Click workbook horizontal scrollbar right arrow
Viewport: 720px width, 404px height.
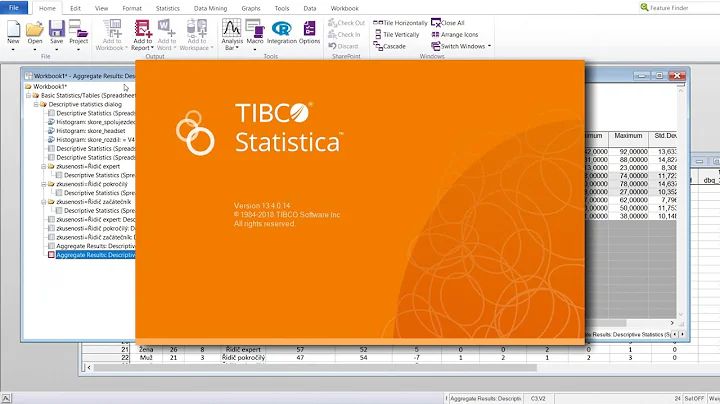[x=672, y=323]
